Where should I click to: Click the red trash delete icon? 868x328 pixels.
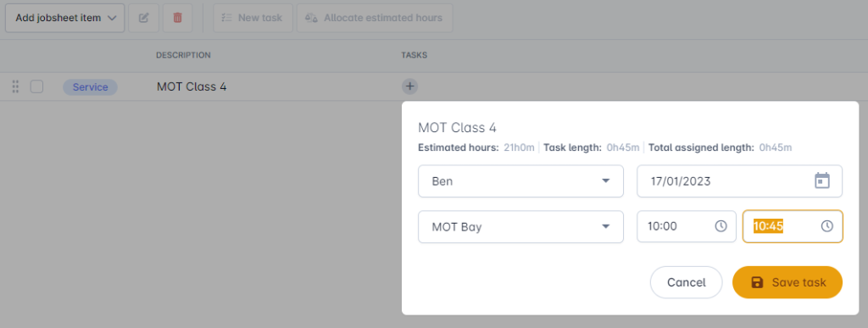(x=178, y=18)
